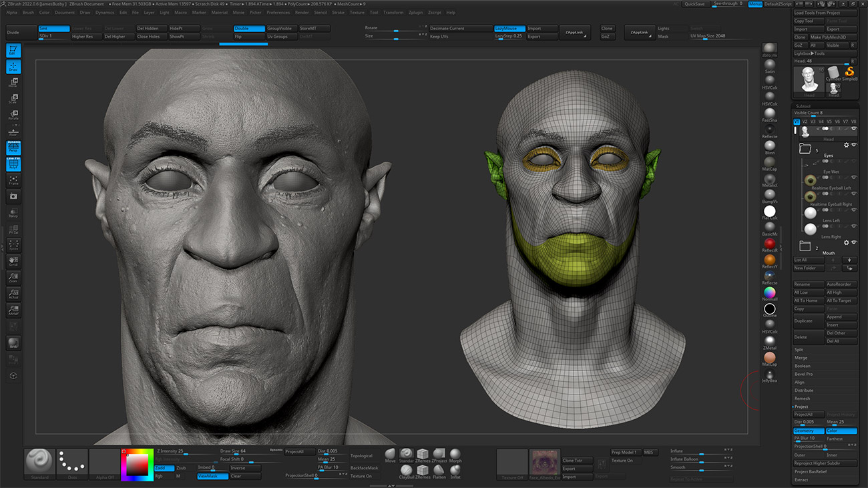Click the Scroll icon on left shelf
868x488 pixels.
(13, 262)
